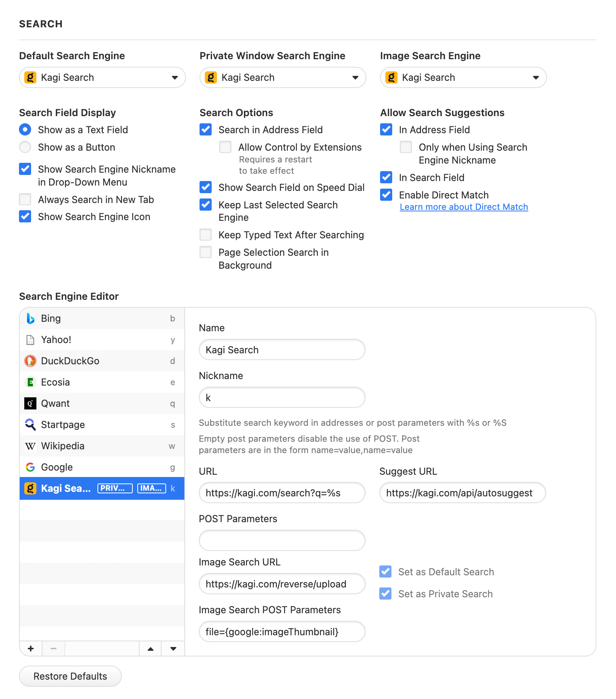616x699 pixels.
Task: Click the Image Search POST Parameters field
Action: pyautogui.click(x=282, y=632)
